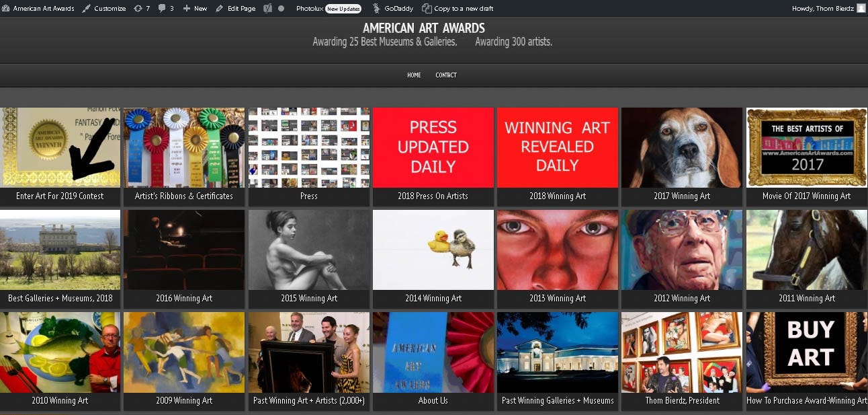Open the PRESS UPDATED DAILY red tile
868x415 pixels.
point(433,147)
